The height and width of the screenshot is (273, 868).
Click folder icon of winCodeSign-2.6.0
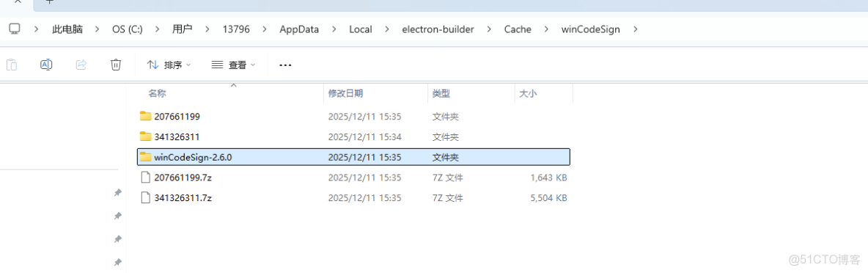click(146, 157)
